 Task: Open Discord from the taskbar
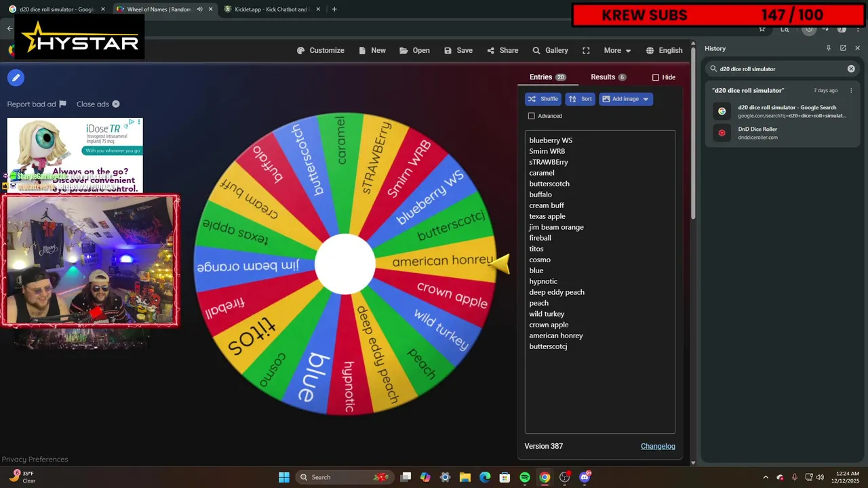pyautogui.click(x=585, y=477)
